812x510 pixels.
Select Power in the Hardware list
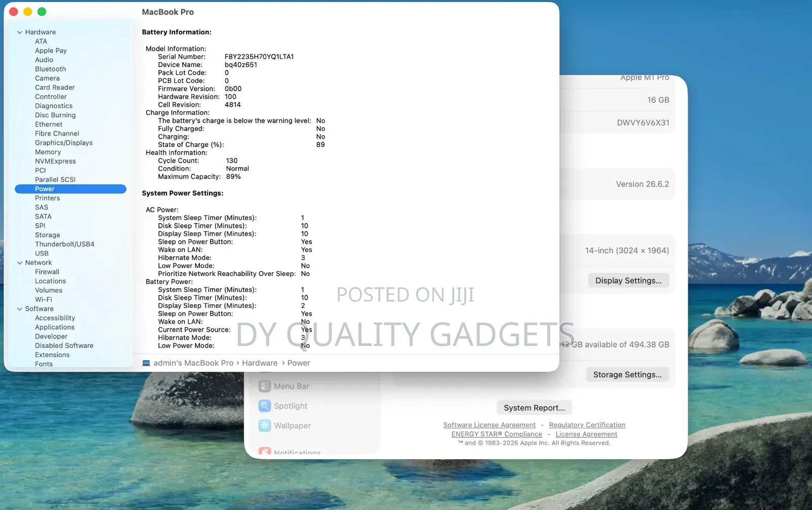[71, 189]
